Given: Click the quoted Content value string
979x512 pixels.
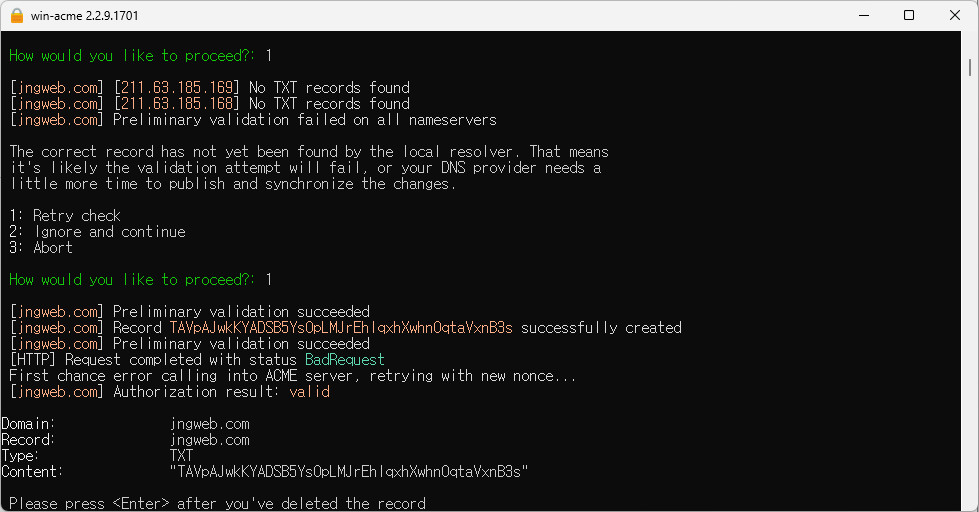Looking at the screenshot, I should click(349, 471).
